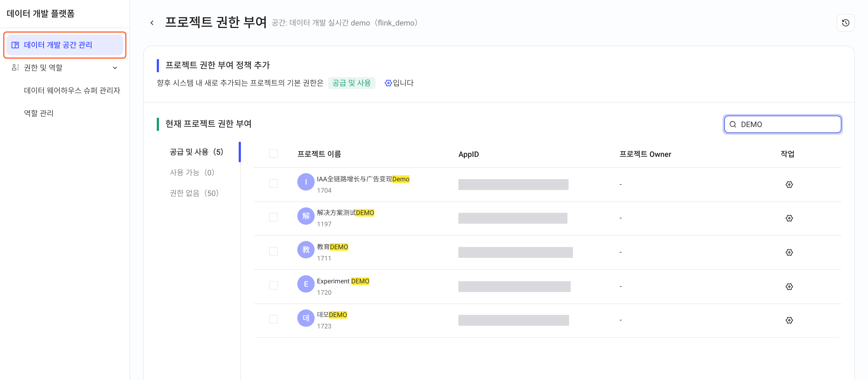Toggle the select-all checkbox in table header
The width and height of the screenshot is (868, 380).
pos(273,154)
